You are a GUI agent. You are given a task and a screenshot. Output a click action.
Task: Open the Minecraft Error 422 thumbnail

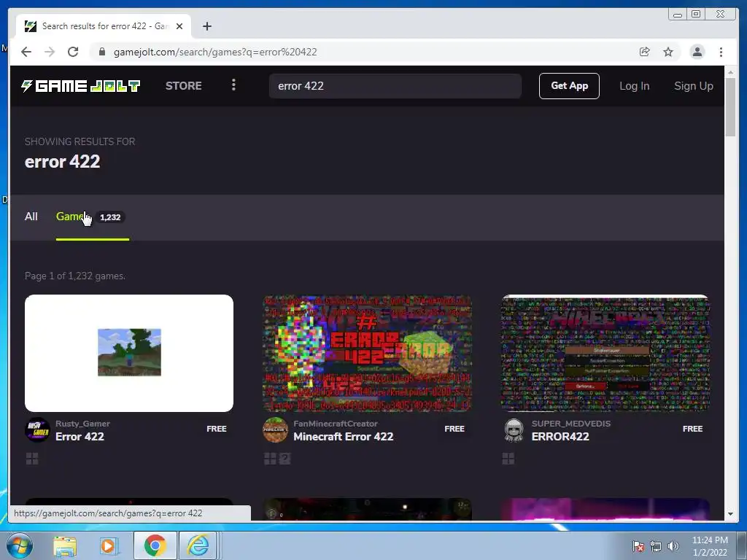[x=368, y=353]
